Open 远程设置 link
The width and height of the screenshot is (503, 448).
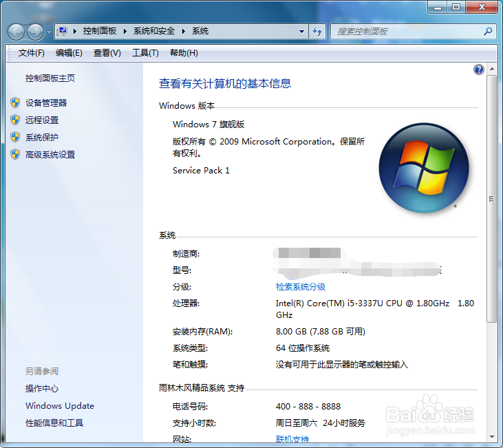[x=42, y=120]
